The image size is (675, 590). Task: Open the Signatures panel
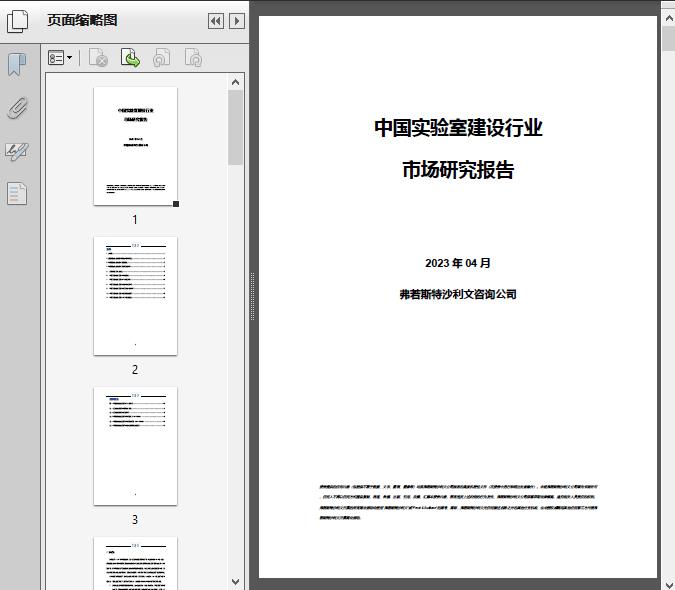pyautogui.click(x=17, y=151)
